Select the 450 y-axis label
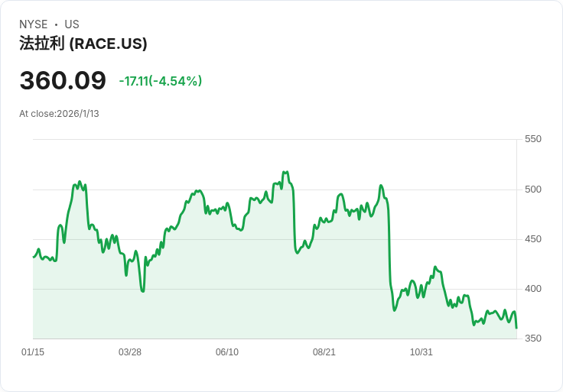The height and width of the screenshot is (392, 563). tap(532, 239)
